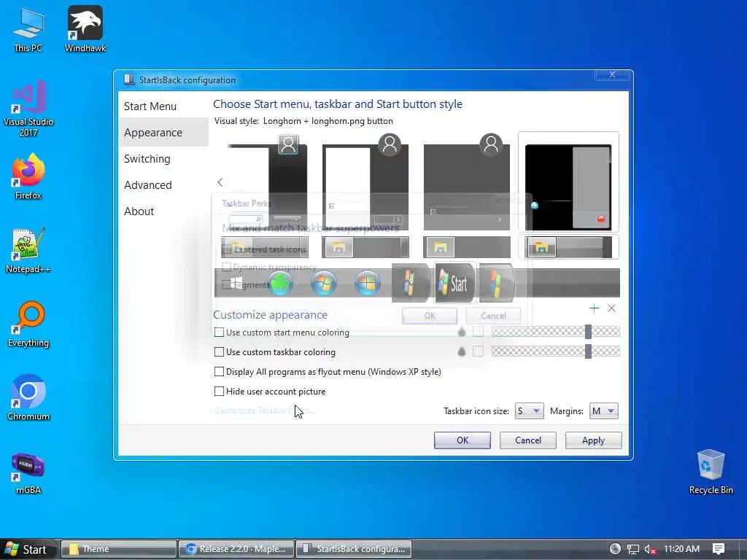Click the Apply button
Screen dimensions: 747x560
click(593, 440)
